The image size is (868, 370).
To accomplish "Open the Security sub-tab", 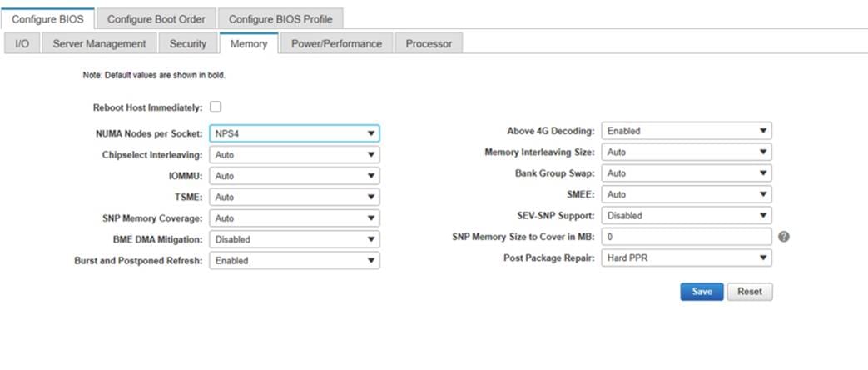I will click(187, 43).
